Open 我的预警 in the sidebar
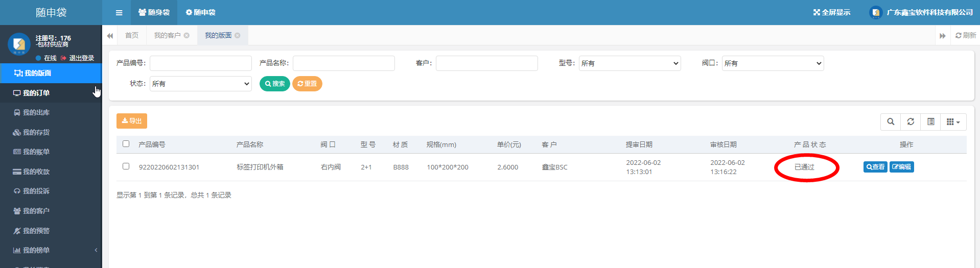Image resolution: width=980 pixels, height=268 pixels. (x=51, y=231)
